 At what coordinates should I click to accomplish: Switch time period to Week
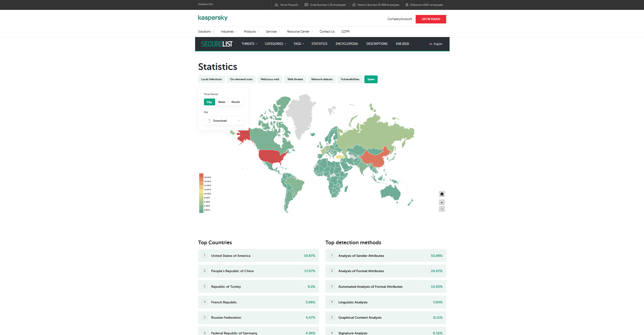[222, 102]
